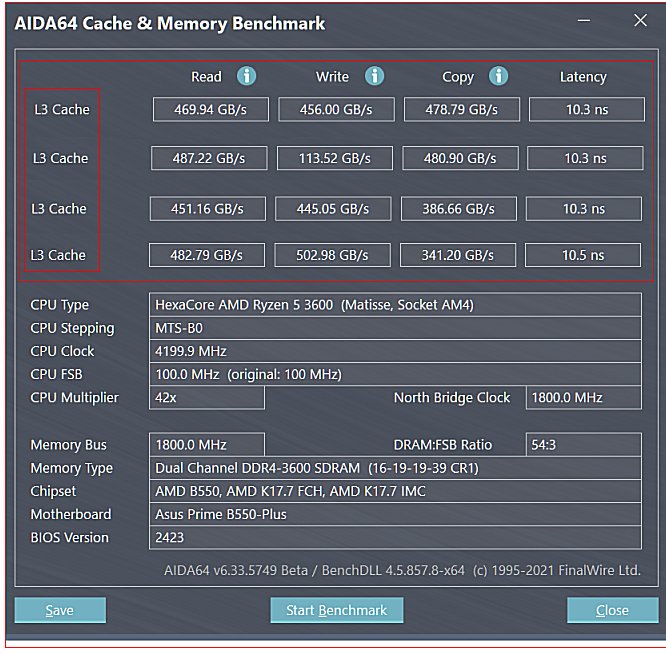Click the Memory Bus label

(68, 445)
